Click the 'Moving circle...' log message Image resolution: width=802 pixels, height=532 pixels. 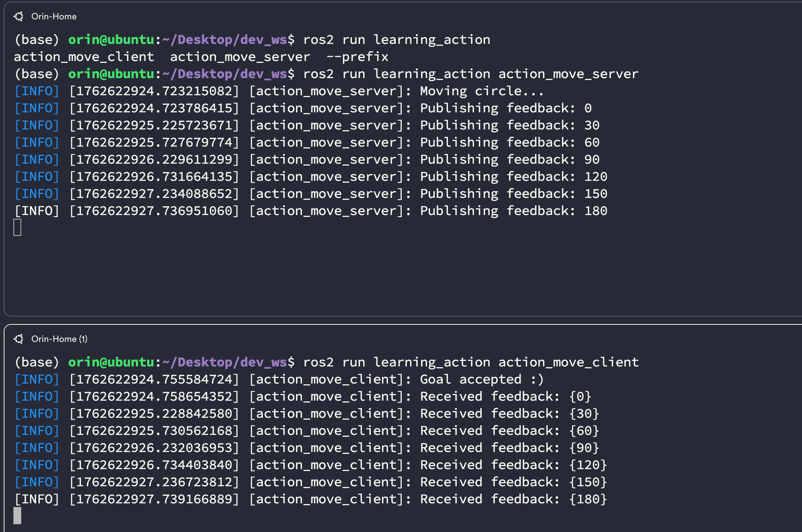pyautogui.click(x=481, y=91)
